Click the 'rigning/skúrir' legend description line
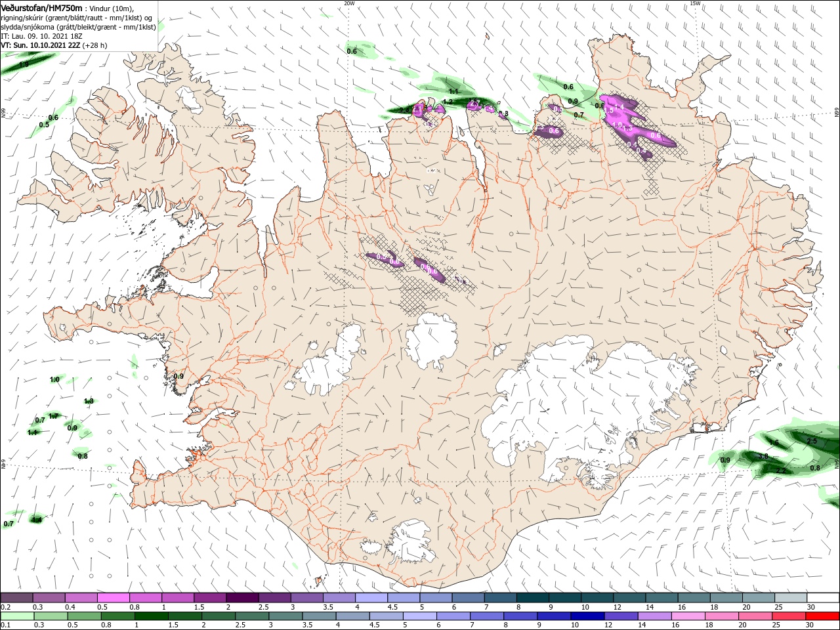Viewport: 840px width, 630px height. pyautogui.click(x=76, y=18)
